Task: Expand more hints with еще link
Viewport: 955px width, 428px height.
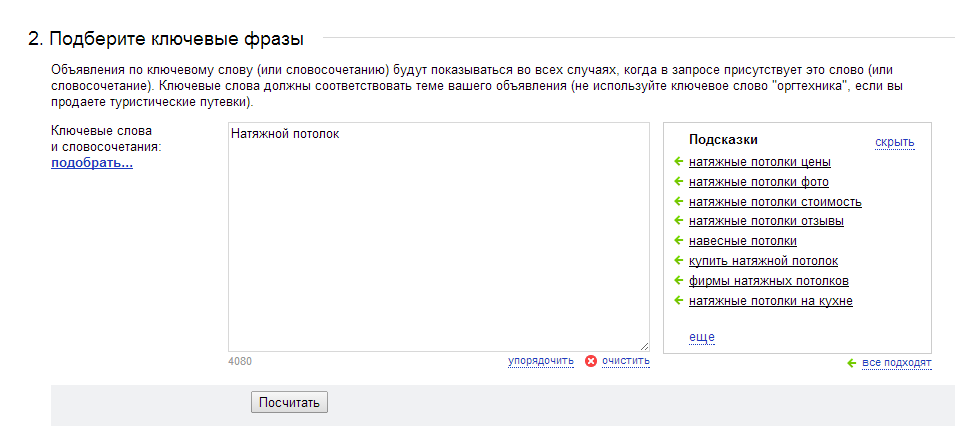Action: tap(702, 337)
